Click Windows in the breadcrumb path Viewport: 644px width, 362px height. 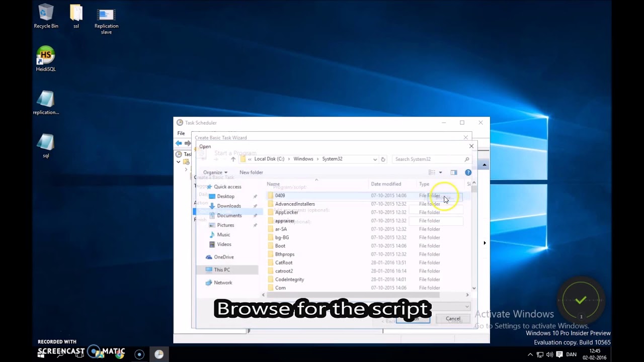pyautogui.click(x=303, y=159)
